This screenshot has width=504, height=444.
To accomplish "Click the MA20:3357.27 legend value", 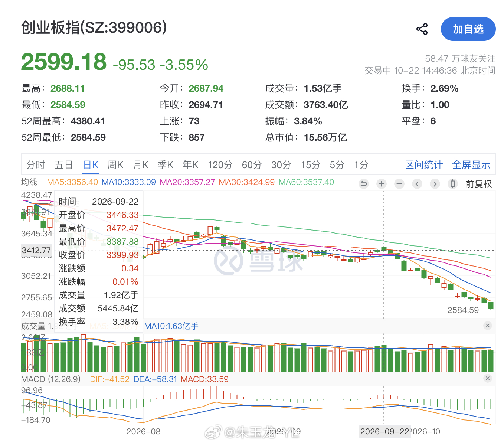I will click(187, 182).
